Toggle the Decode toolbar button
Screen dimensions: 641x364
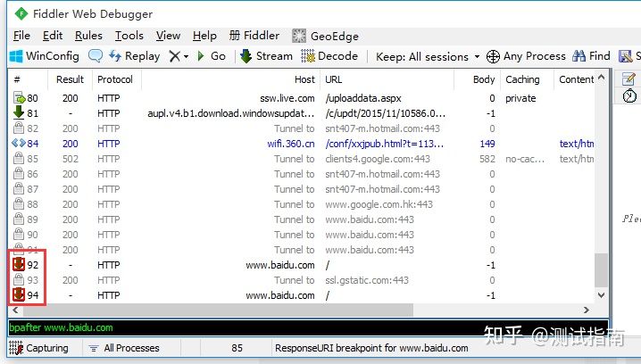click(x=329, y=56)
